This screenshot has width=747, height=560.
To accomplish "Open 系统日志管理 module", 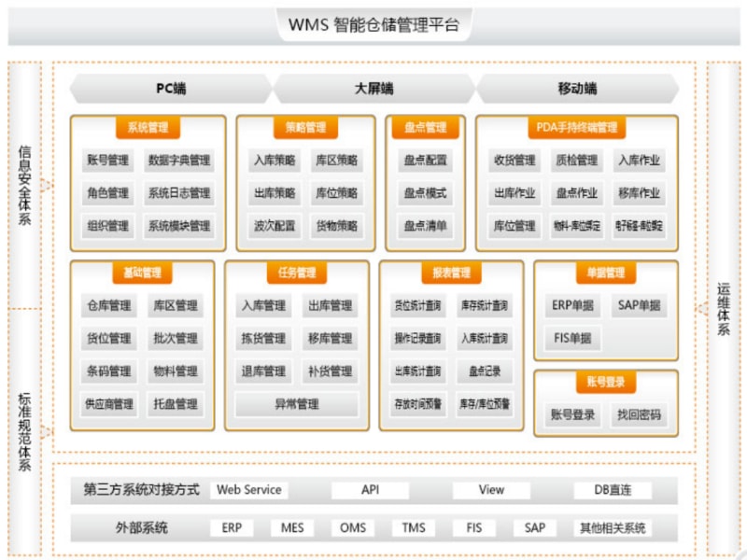I will pos(179,193).
